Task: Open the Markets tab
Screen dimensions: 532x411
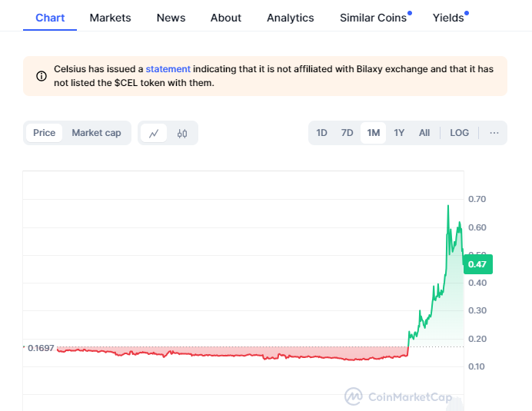Action: pyautogui.click(x=110, y=18)
